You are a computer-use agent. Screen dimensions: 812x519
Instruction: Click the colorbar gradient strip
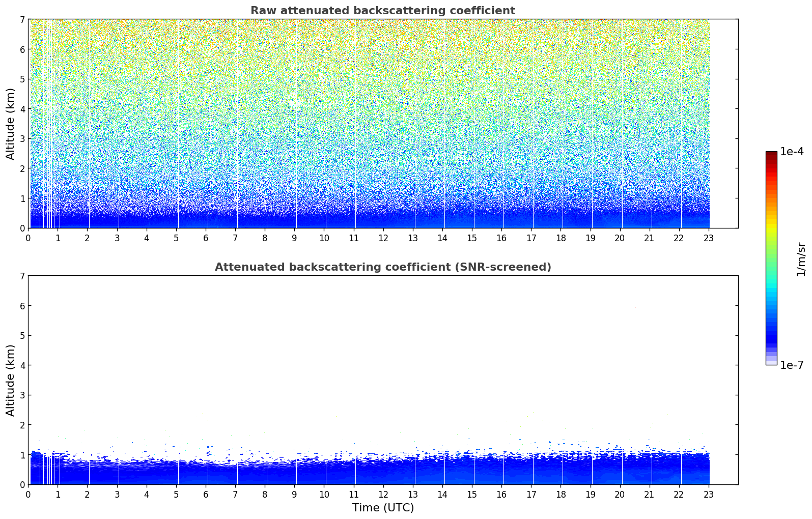click(771, 258)
